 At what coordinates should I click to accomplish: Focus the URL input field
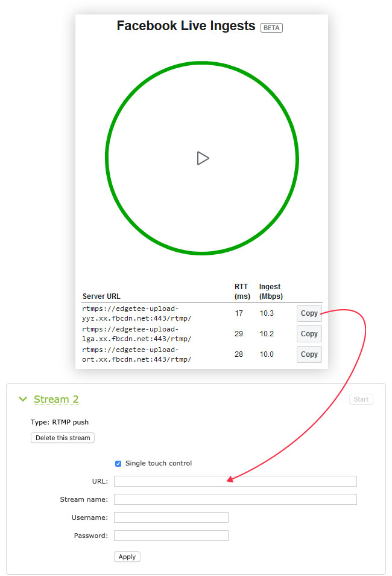tap(235, 481)
